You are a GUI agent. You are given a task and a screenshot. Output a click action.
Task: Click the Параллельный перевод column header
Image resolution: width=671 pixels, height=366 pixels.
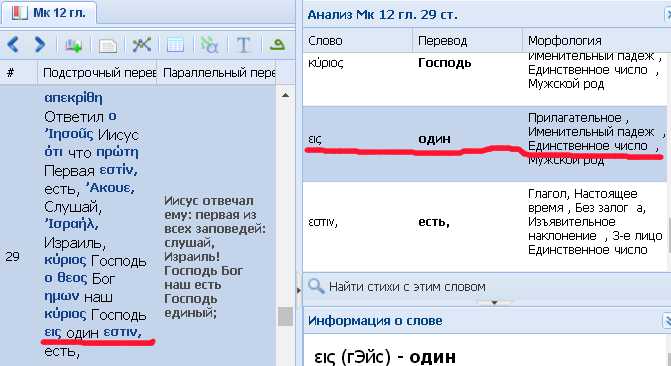pos(217,73)
